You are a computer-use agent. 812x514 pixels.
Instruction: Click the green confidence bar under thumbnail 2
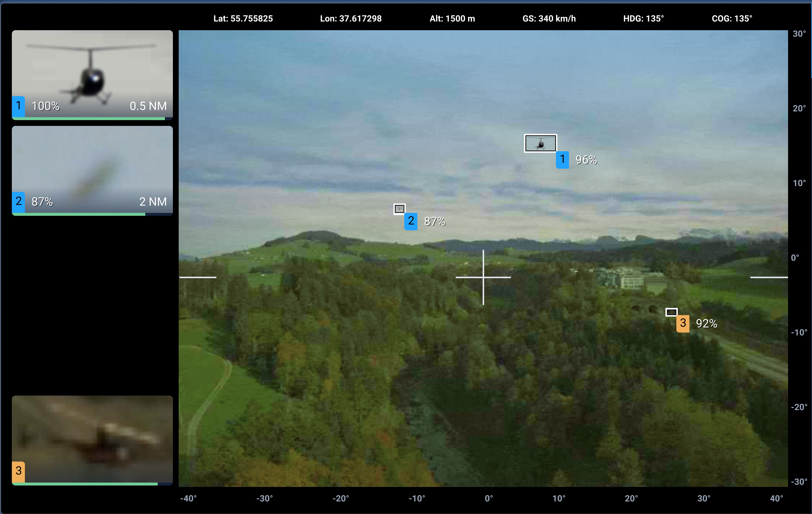(x=79, y=214)
